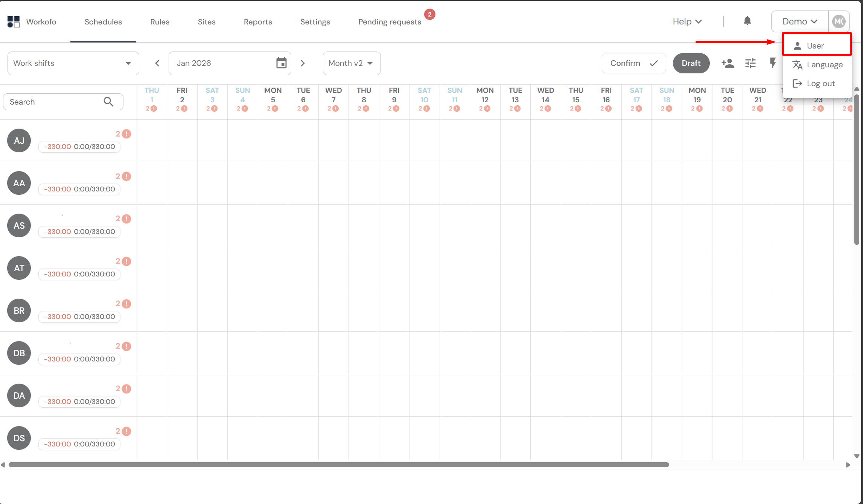Select User from the Demo menu
Viewport: 863px width, 504px height.
(815, 46)
